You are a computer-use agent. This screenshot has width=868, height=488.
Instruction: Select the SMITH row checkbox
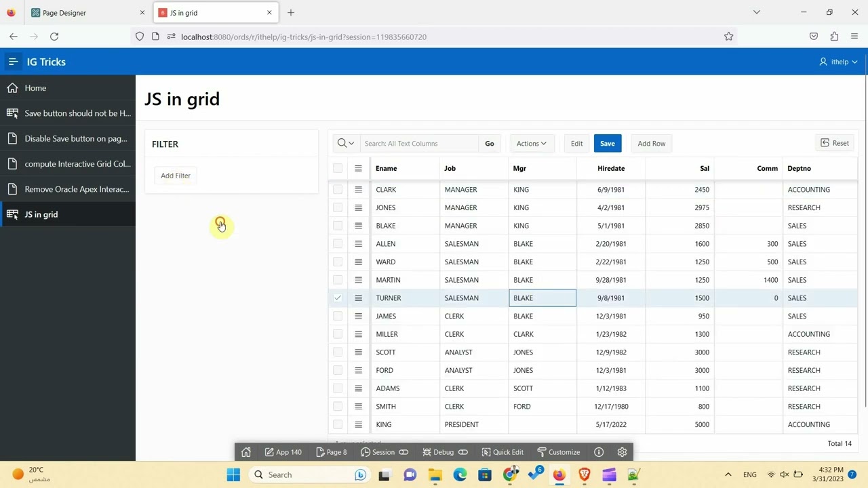pos(338,407)
